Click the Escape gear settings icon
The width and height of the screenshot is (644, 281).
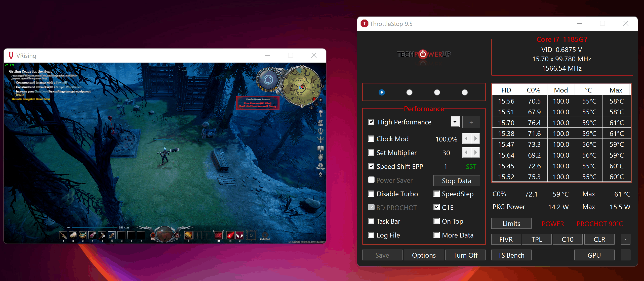point(320,165)
